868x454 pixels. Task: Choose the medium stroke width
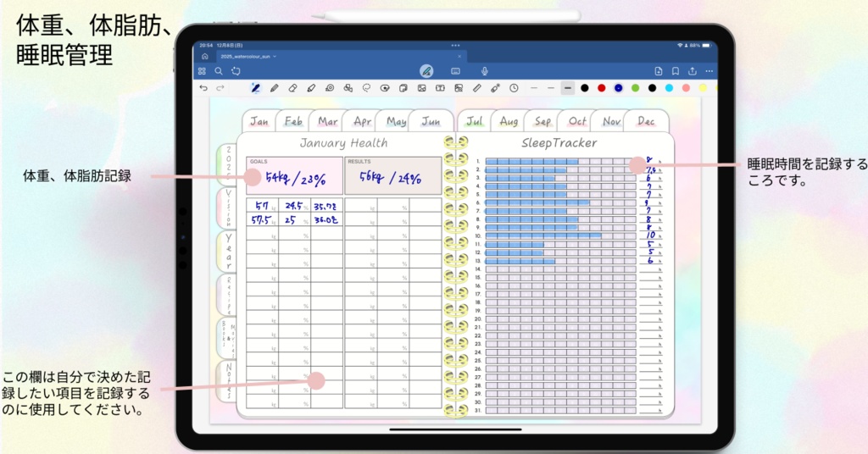coord(550,88)
